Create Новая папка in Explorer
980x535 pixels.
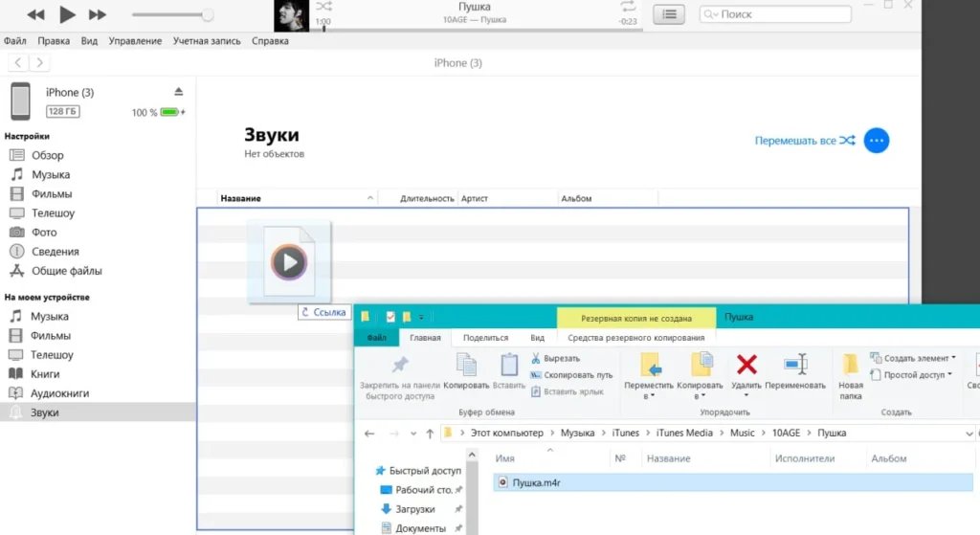tap(851, 376)
